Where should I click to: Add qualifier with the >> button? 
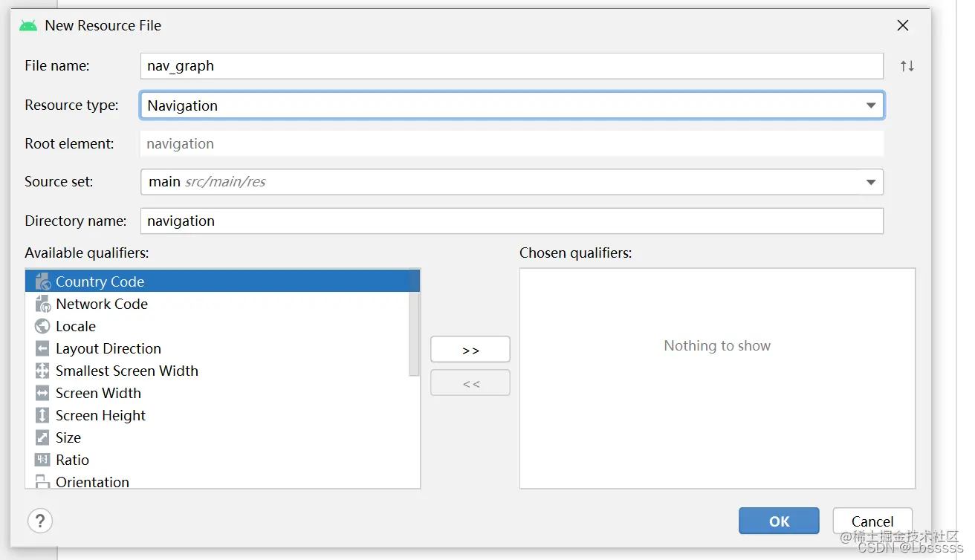click(470, 349)
